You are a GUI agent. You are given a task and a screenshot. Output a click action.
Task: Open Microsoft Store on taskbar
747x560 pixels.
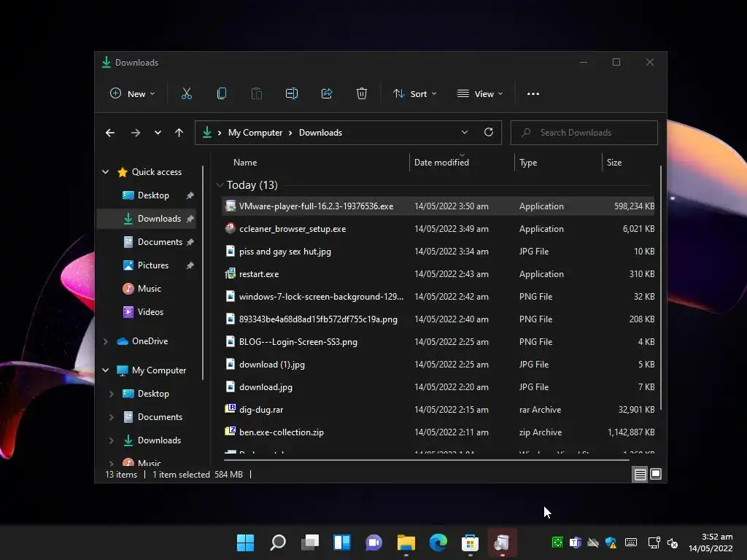pos(471,542)
